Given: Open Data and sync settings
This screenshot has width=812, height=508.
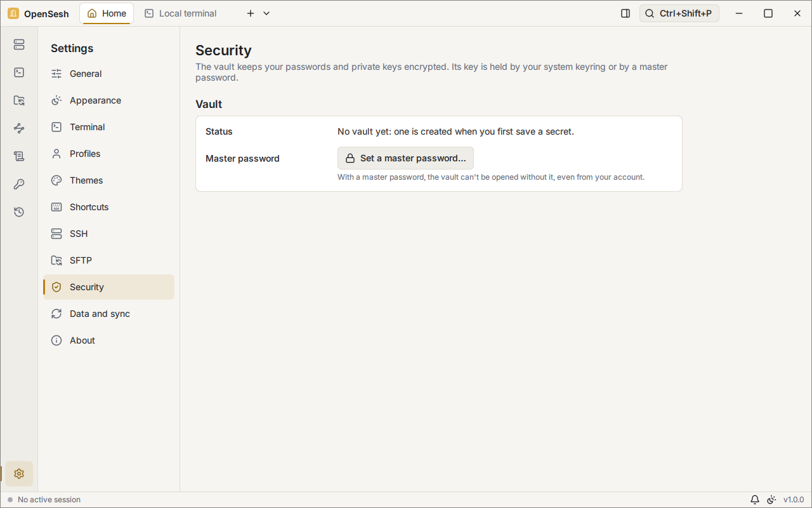Looking at the screenshot, I should pyautogui.click(x=109, y=314).
